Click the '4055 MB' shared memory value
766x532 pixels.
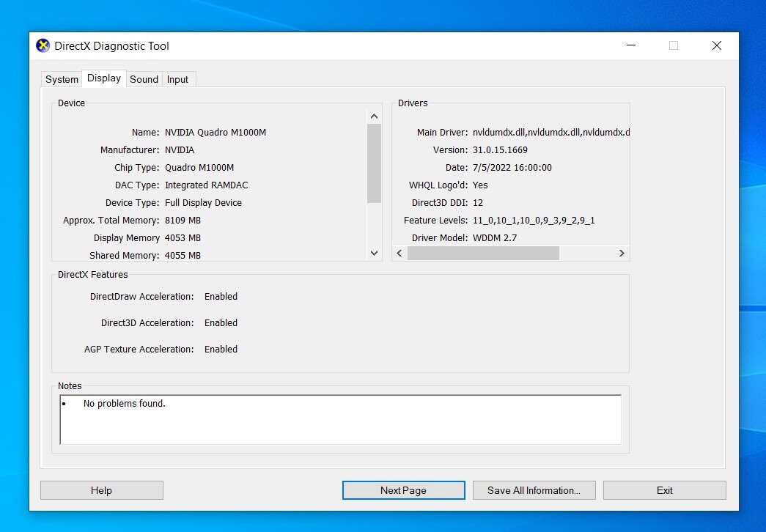[183, 256]
